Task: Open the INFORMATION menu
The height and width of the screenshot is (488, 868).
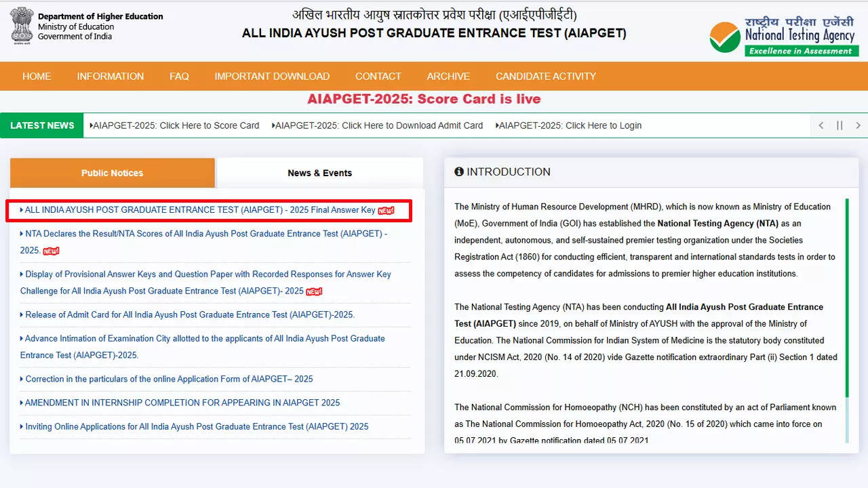Action: (x=111, y=77)
